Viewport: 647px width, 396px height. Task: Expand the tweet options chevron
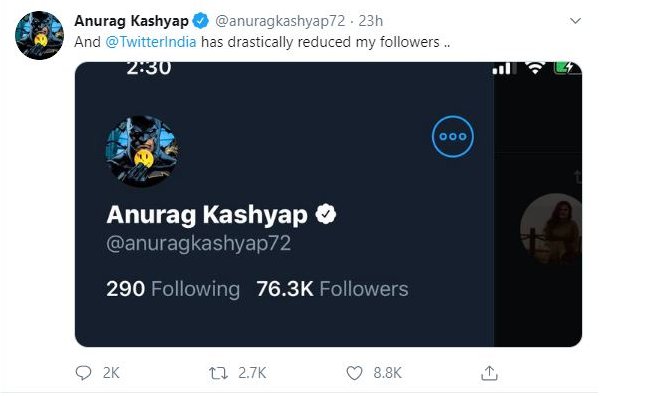[575, 21]
